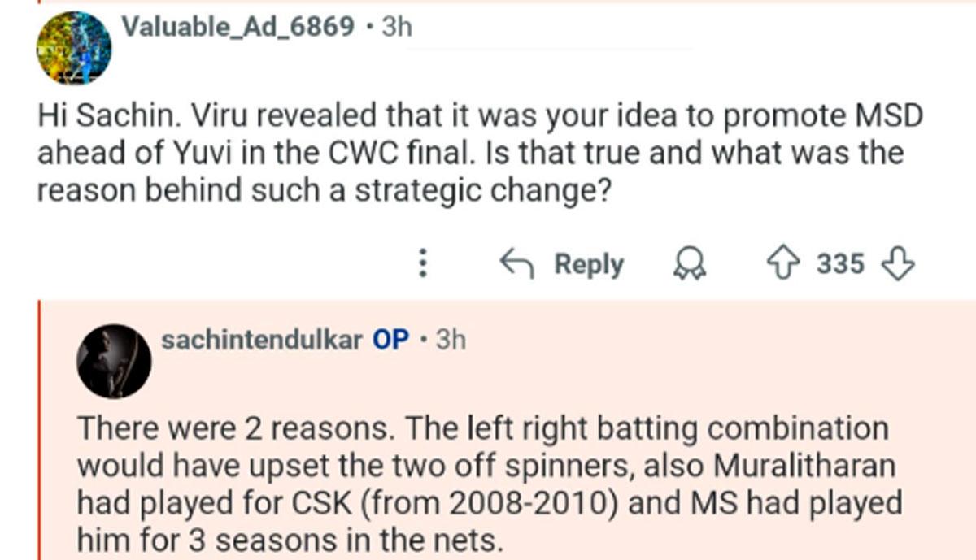
Task: Downvote the Valuable_Ad_6869 comment
Action: coord(899,263)
